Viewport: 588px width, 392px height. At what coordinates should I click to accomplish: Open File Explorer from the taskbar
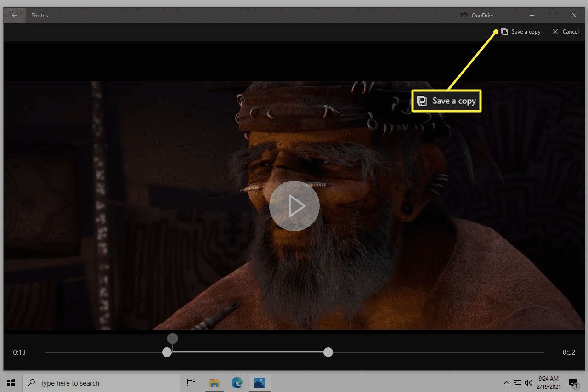click(214, 383)
